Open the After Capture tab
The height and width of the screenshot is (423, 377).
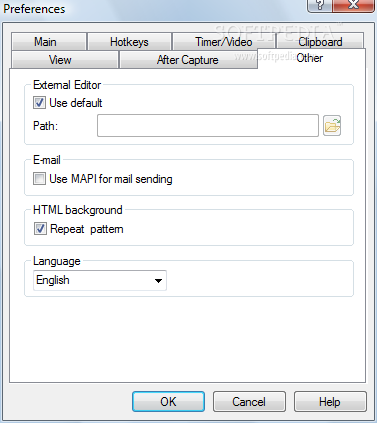[x=188, y=60]
